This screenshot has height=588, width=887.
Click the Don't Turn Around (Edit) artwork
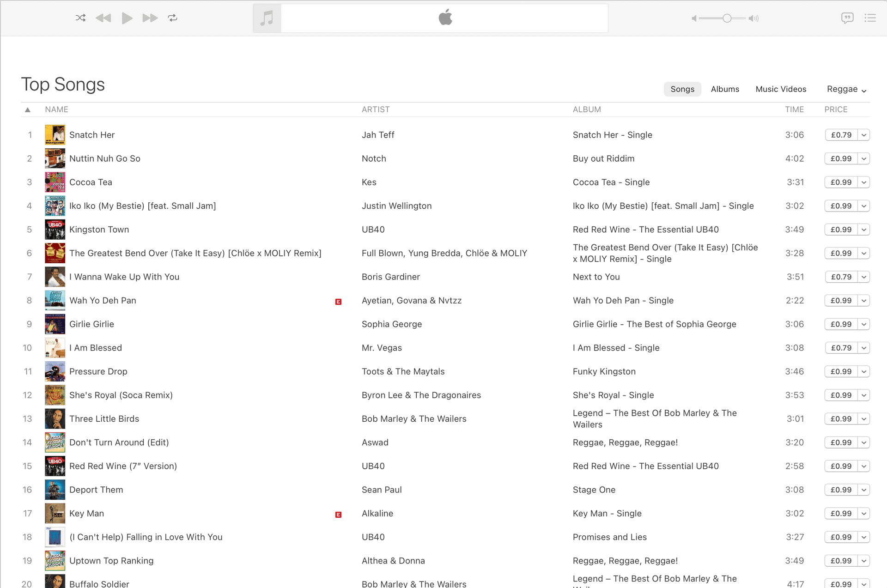(55, 443)
